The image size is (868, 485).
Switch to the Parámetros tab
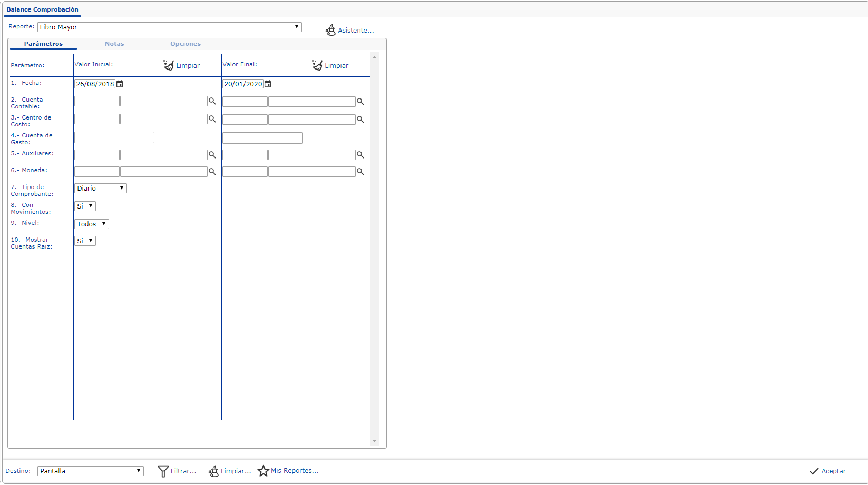pyautogui.click(x=43, y=44)
